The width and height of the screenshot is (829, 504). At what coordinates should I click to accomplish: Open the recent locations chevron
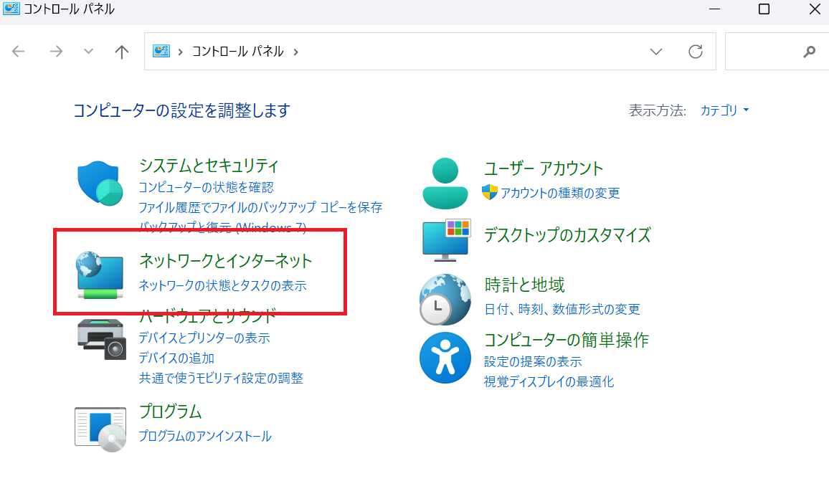coord(89,52)
